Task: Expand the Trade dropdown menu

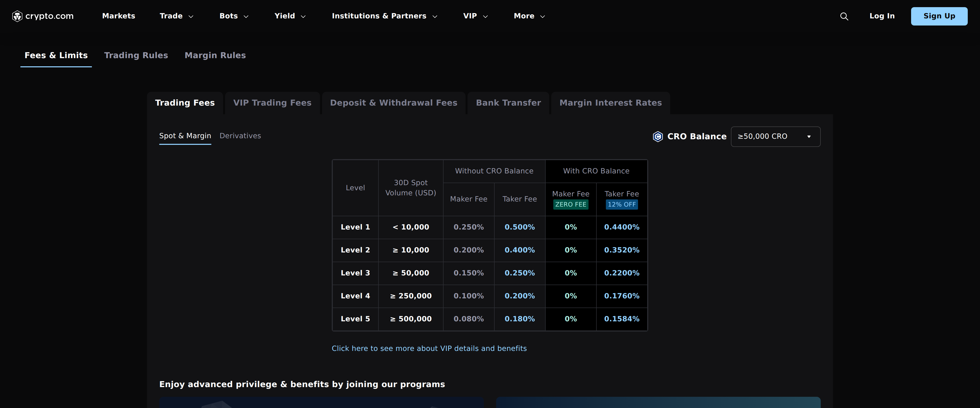Action: tap(177, 16)
